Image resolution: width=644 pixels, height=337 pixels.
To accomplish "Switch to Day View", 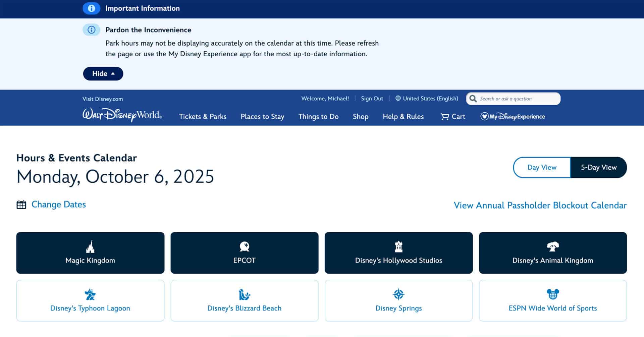I will 542,167.
